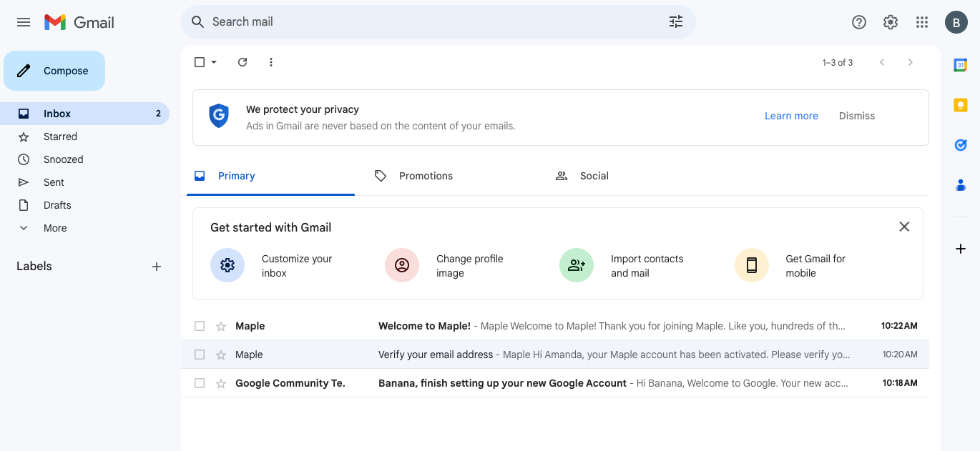Open the select dropdown arrow
980x451 pixels.
[214, 62]
